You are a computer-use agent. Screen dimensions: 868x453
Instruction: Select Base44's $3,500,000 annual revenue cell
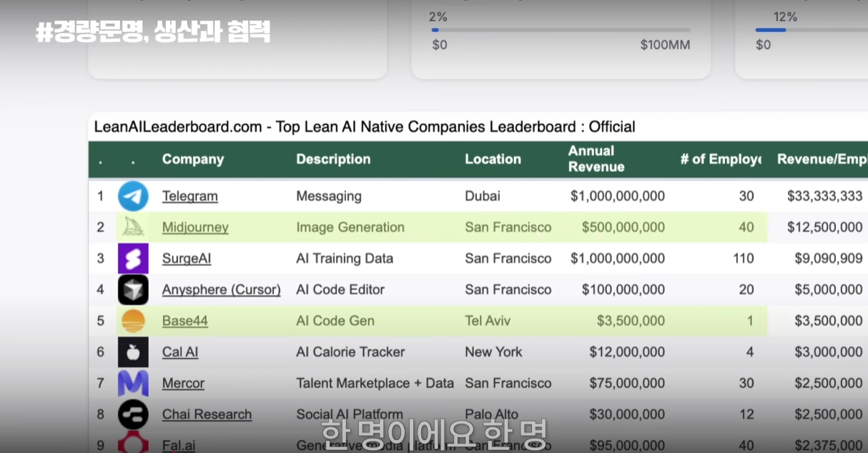tap(631, 321)
